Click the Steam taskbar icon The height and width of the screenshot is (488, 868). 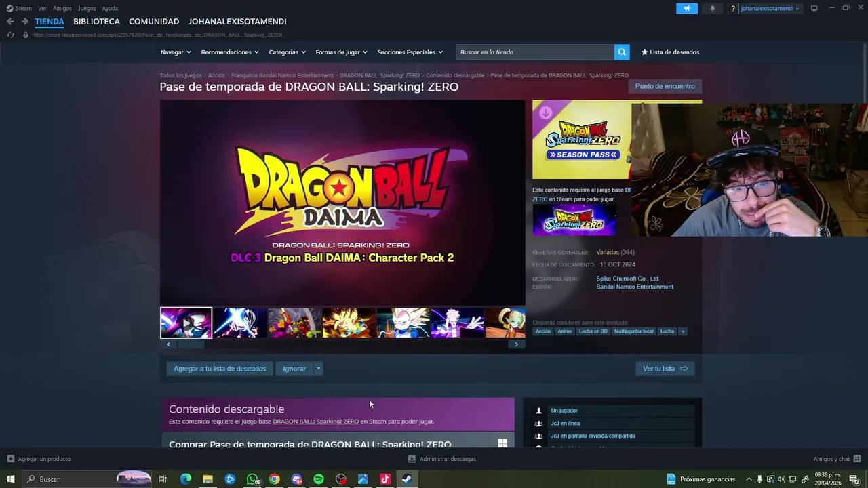407,479
